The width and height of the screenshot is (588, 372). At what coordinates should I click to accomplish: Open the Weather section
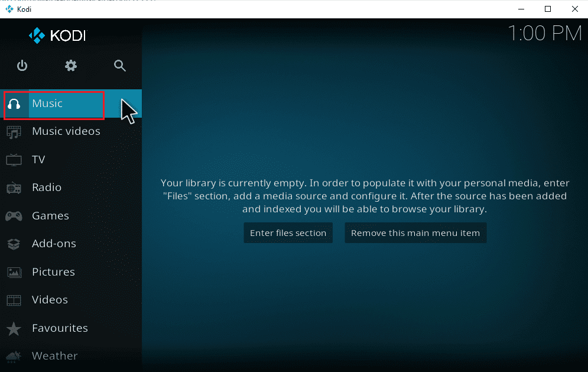[54, 355]
